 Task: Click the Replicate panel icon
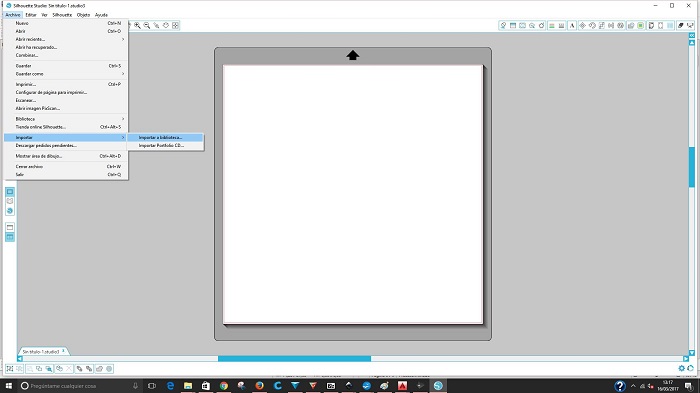[621, 25]
